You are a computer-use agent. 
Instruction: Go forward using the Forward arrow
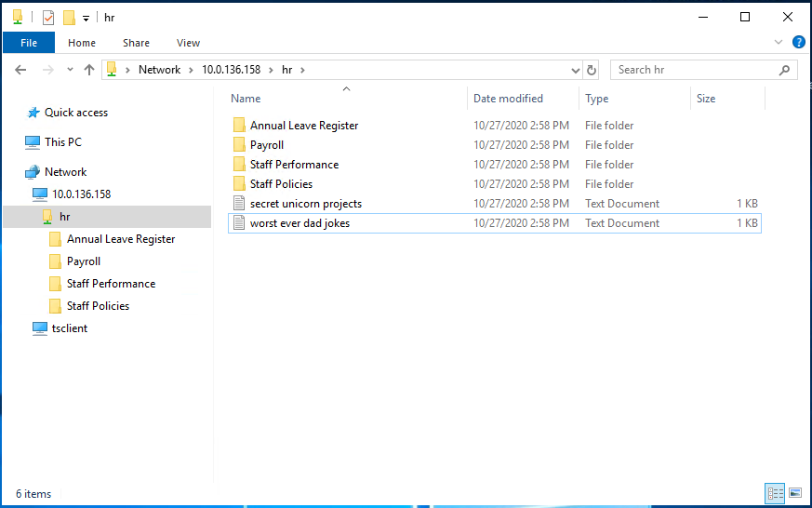(47, 70)
